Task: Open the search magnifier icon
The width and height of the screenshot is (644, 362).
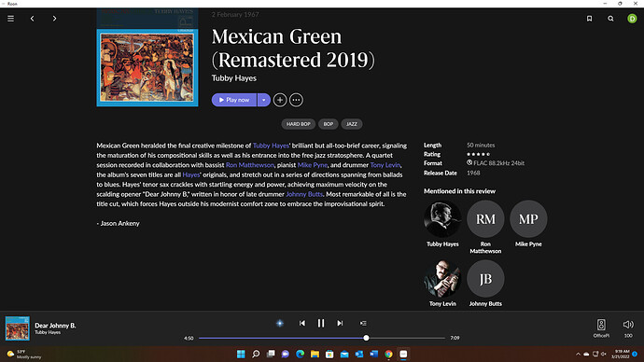Action: point(610,19)
